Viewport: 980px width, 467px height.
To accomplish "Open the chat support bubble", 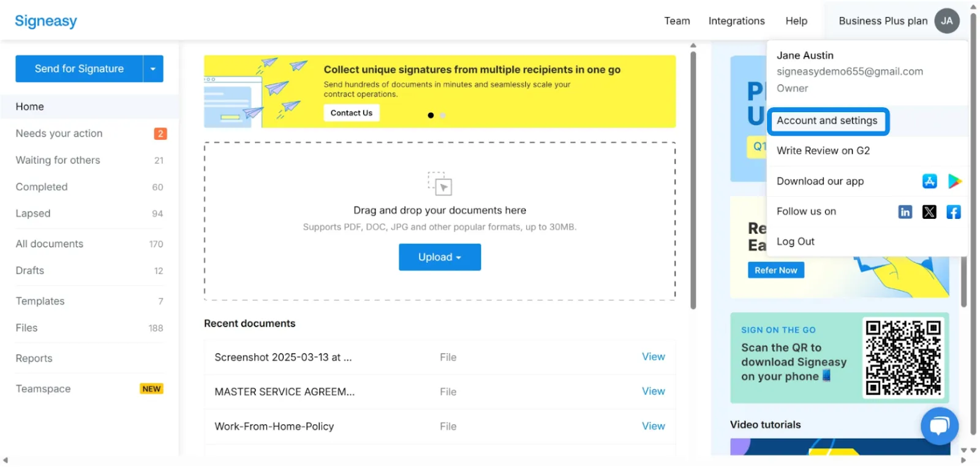I will pos(940,426).
